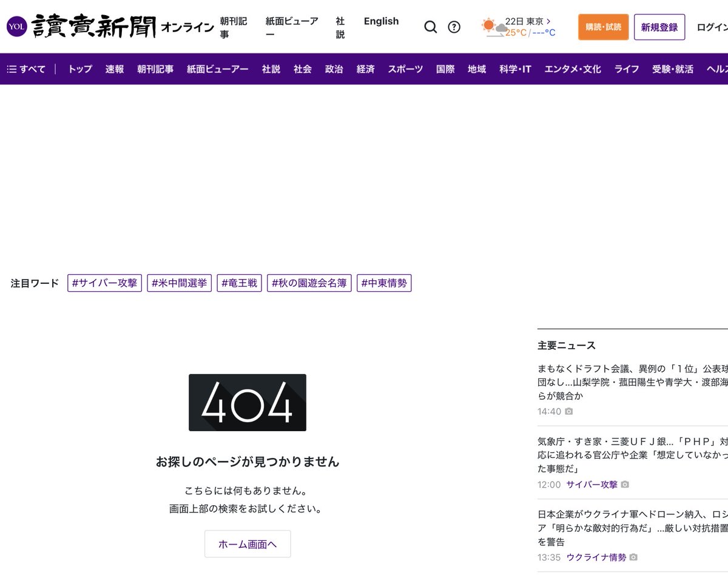Open the search magnifier icon
728x578 pixels.
click(x=430, y=27)
